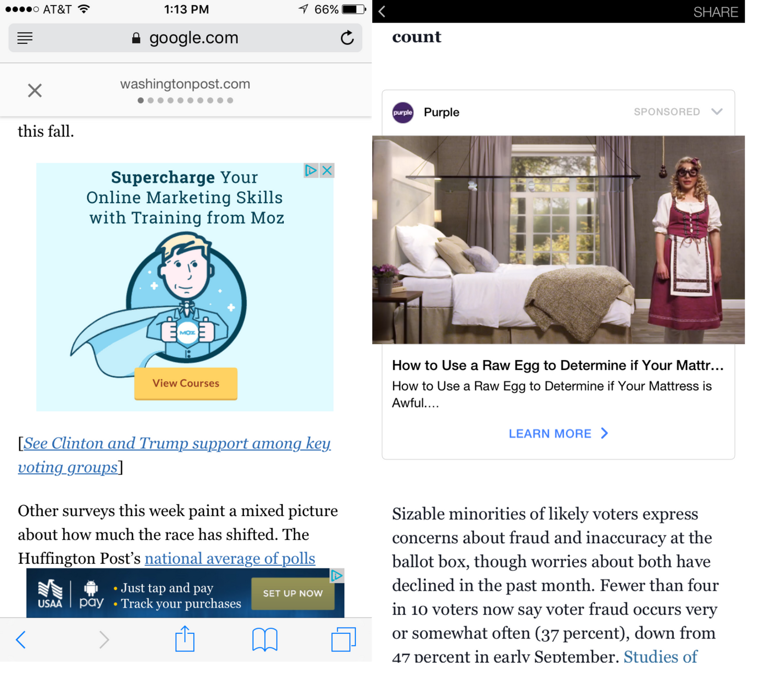Screen dimensions: 784x697
Task: Tap Safari back arrow
Action: (x=21, y=639)
